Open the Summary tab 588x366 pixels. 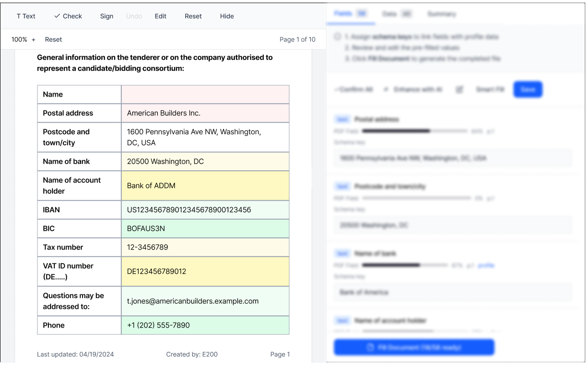441,14
